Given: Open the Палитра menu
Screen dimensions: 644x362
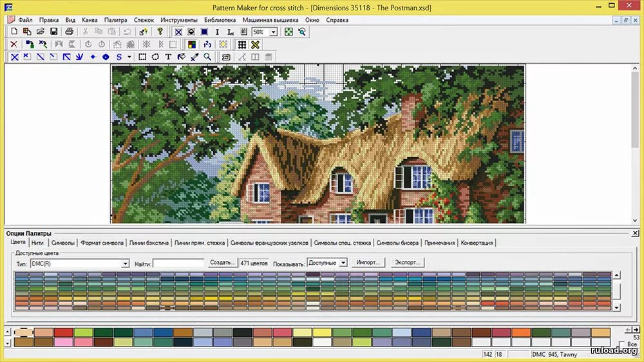Looking at the screenshot, I should coord(115,20).
